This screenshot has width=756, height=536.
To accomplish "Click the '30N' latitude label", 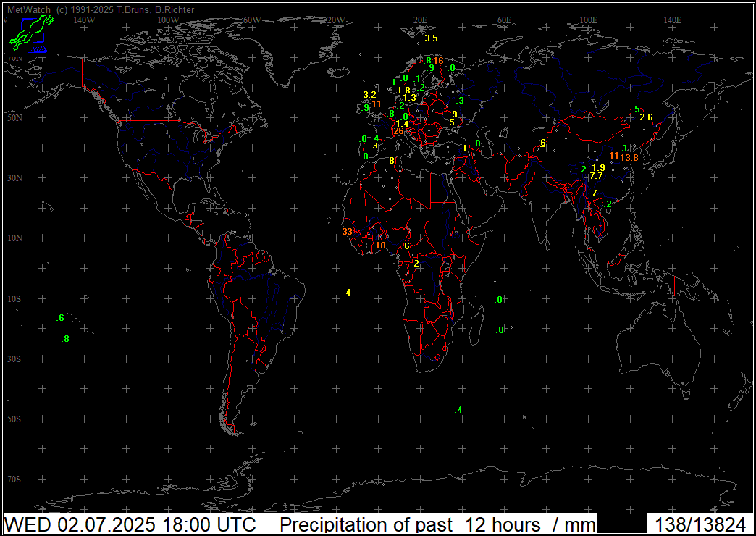I will click(x=14, y=178).
